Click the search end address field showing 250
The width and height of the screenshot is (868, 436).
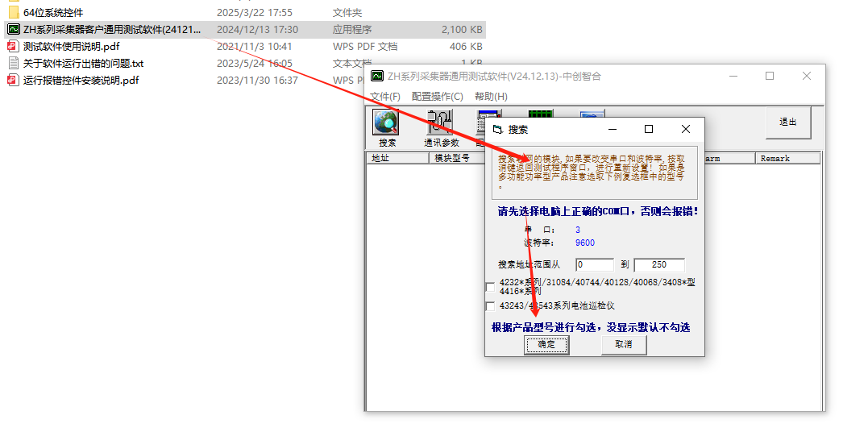[x=658, y=265]
